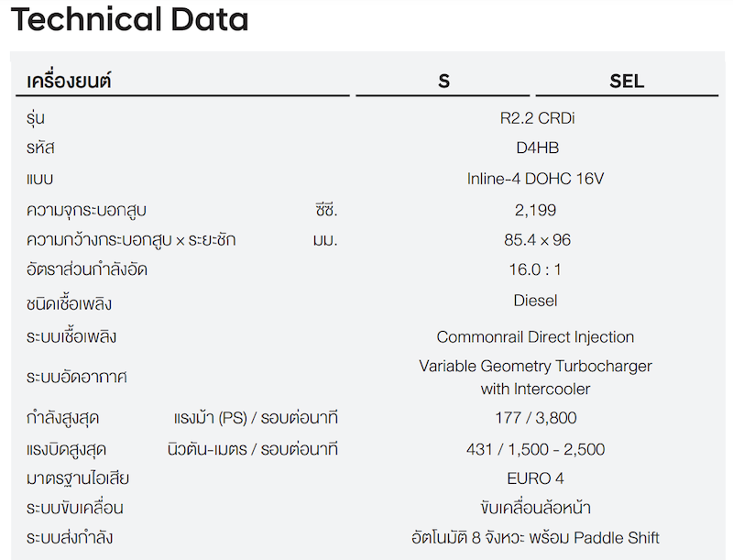Click Commonrail Direct Injection text

(x=535, y=337)
